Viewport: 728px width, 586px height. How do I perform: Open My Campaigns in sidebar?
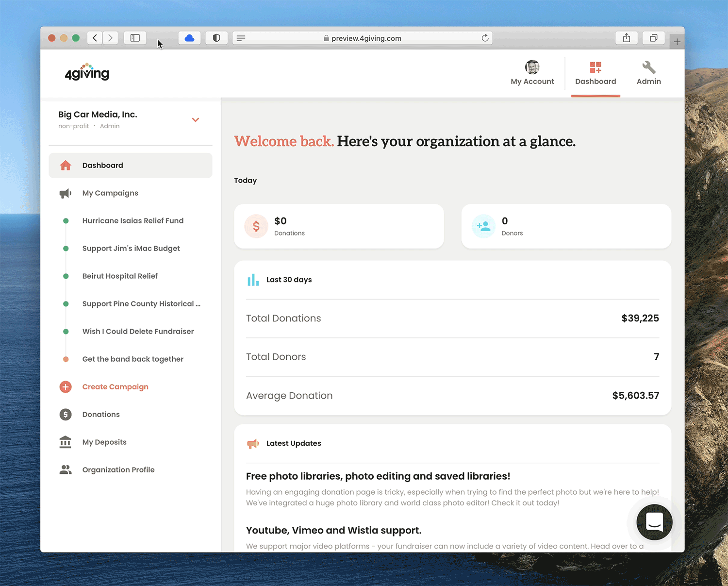[x=110, y=193]
